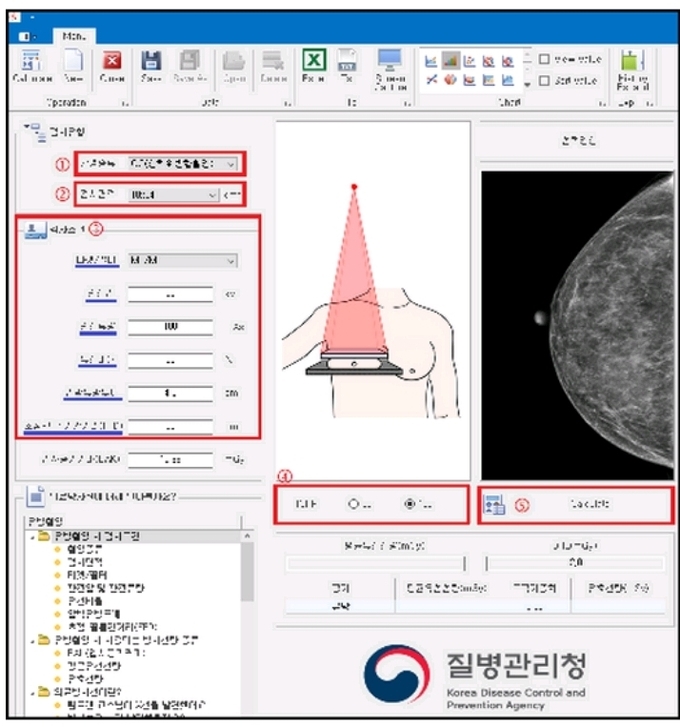Enable the Sort value checkbox
This screenshot has width=680, height=727.
coord(544,81)
